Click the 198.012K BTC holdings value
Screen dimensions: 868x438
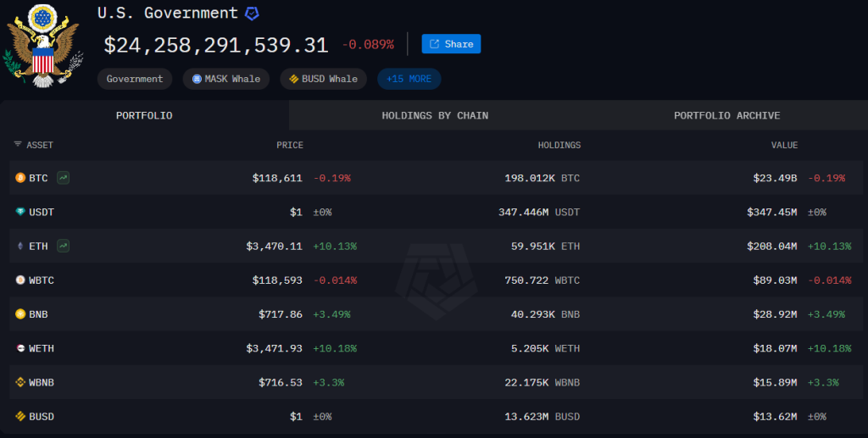(542, 178)
